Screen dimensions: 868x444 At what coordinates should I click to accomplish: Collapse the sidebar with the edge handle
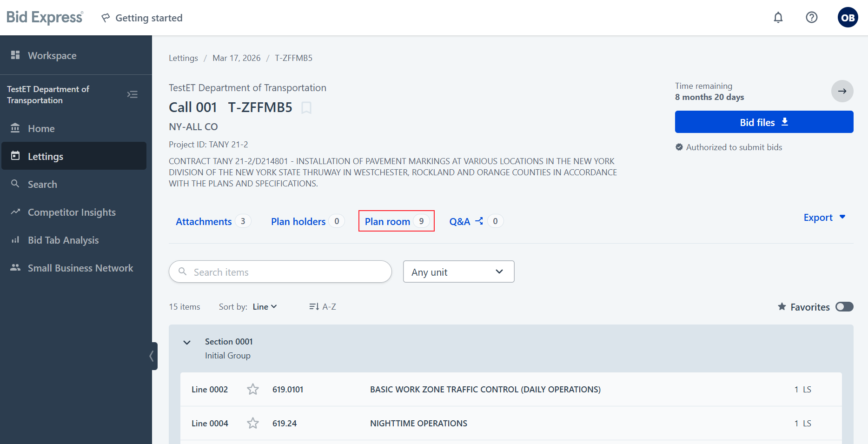[x=152, y=356]
